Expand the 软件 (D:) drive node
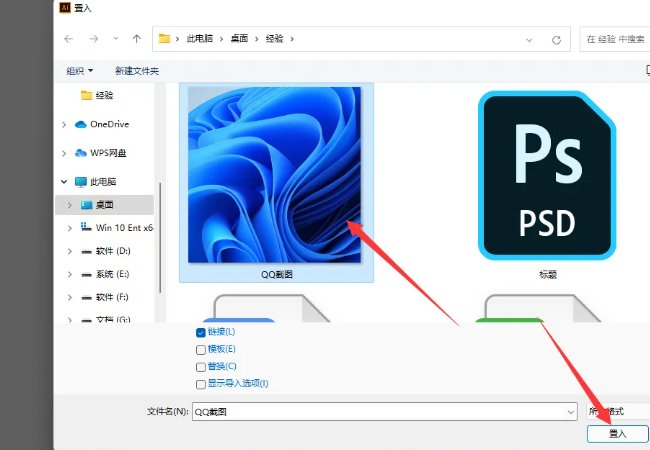 coord(69,251)
